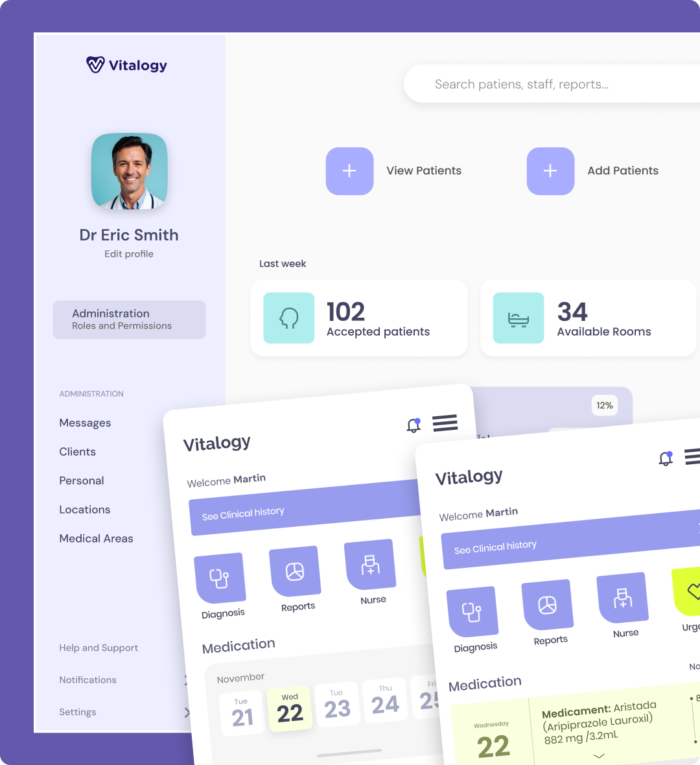Viewport: 700px width, 765px height.
Task: Click the Edit profile link
Action: click(128, 253)
